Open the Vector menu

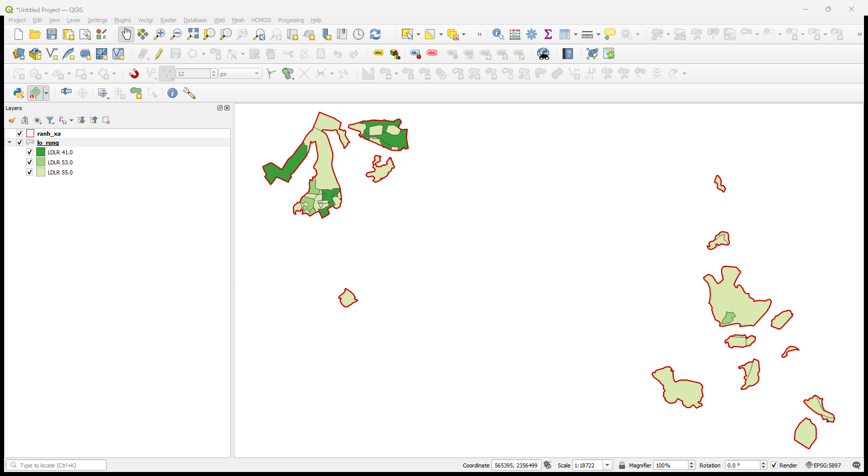point(145,20)
